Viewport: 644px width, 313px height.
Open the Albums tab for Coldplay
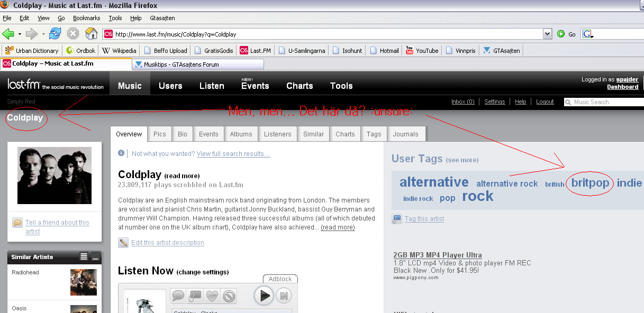[x=241, y=134]
